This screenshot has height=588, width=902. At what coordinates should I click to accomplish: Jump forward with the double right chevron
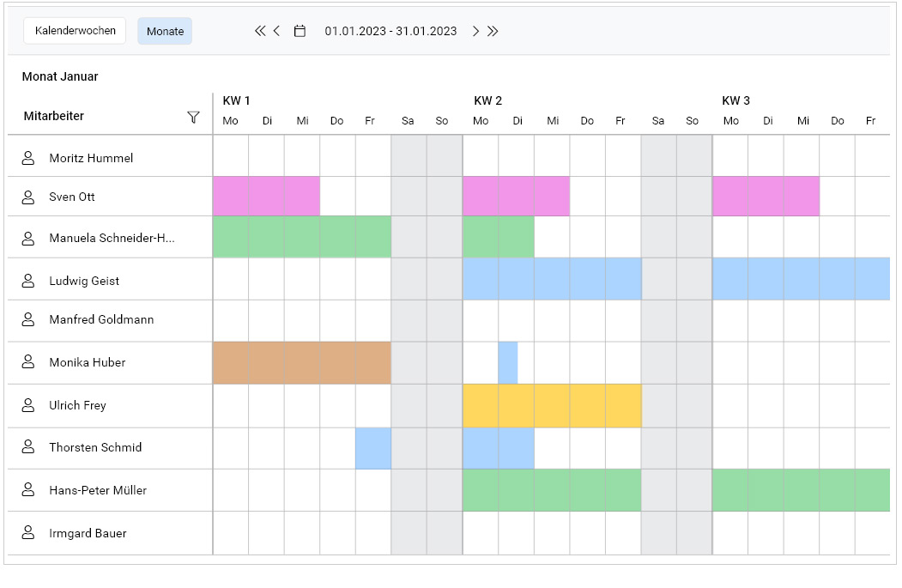pyautogui.click(x=493, y=31)
